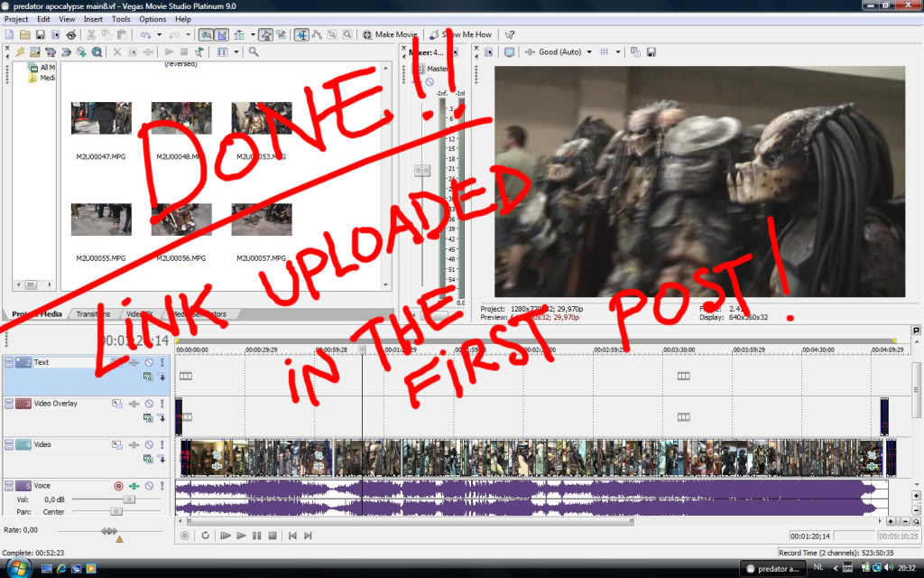
Task: Open the project properties icon
Action: coord(55,35)
